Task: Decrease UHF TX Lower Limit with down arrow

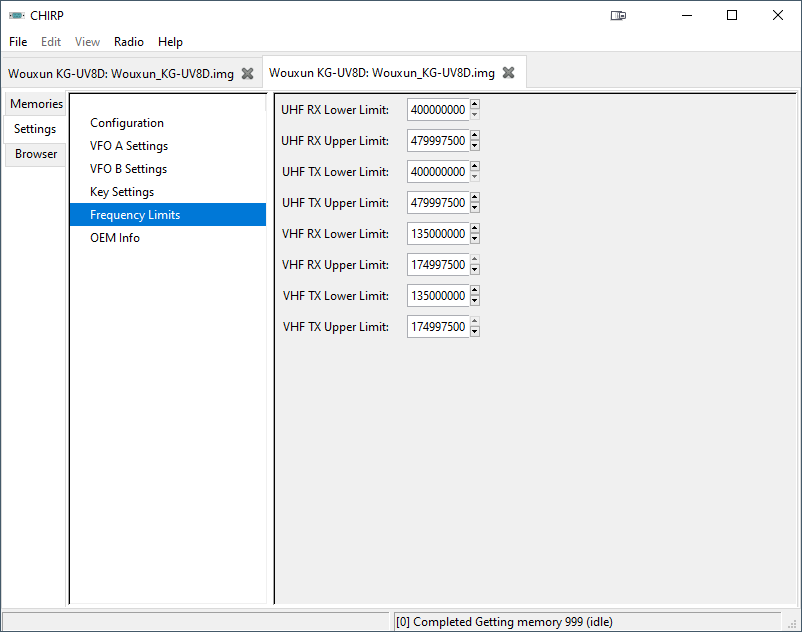Action: (x=475, y=177)
